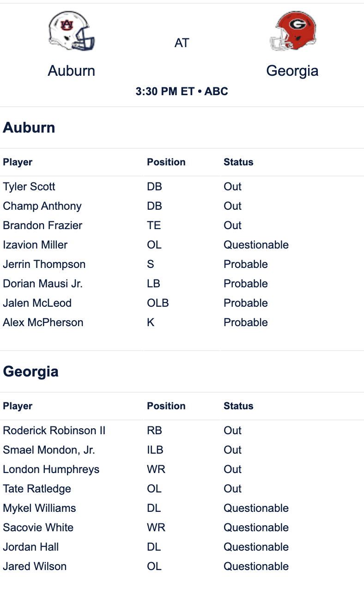Select kicker Alex McPherson

(x=43, y=322)
